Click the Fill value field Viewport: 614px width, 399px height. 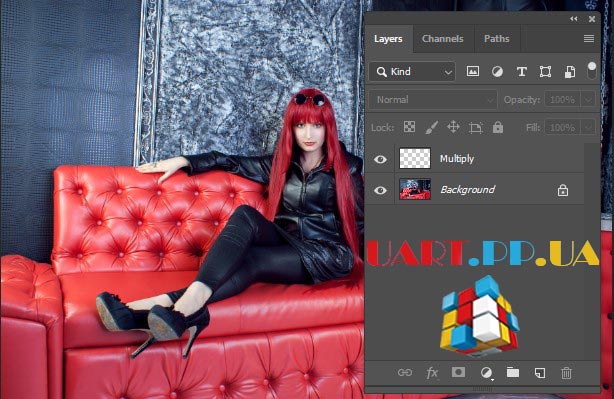coord(562,128)
